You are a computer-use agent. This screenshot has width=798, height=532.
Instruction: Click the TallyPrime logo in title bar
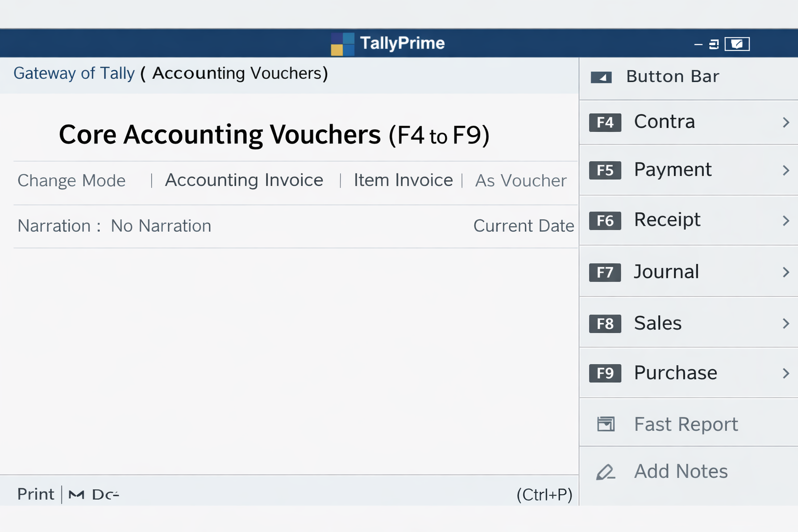pos(342,43)
